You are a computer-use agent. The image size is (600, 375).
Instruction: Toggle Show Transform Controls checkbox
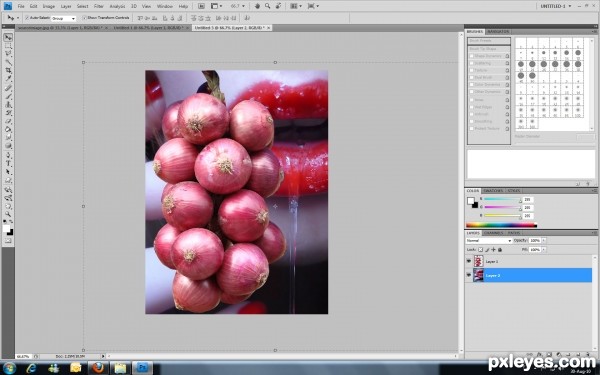coord(85,18)
